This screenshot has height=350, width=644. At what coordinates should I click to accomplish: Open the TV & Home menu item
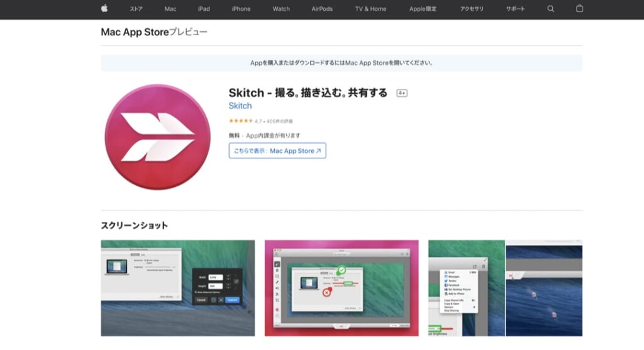pos(370,9)
